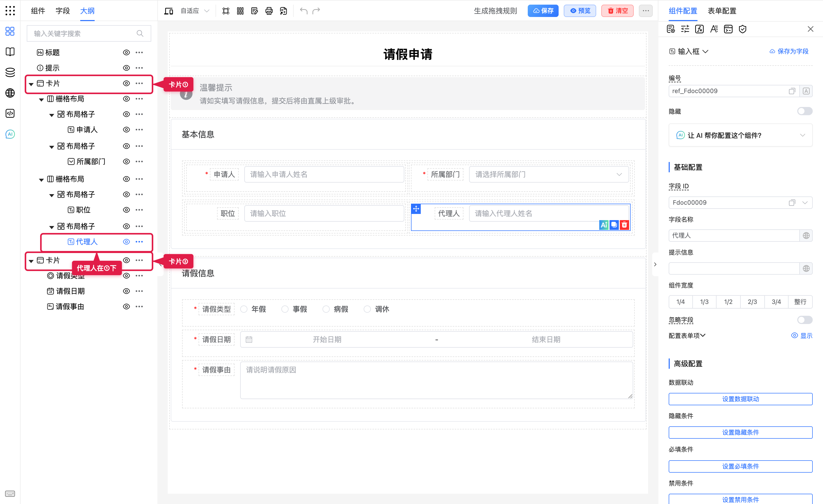
Task: Click 保存为字段 link
Action: click(x=789, y=51)
